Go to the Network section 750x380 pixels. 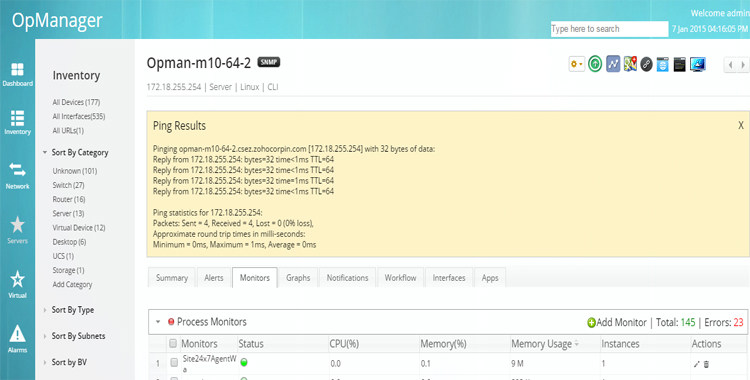tap(17, 176)
